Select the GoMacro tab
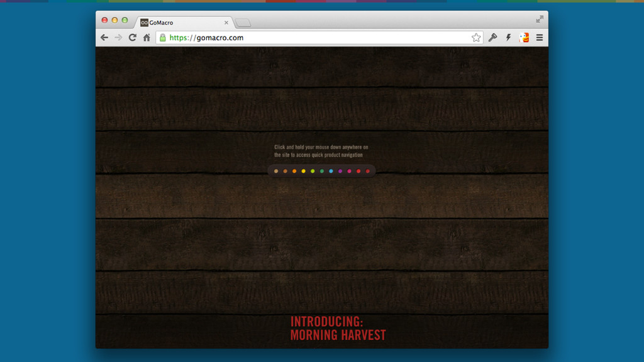Screen dimensions: 644x362 [185, 23]
